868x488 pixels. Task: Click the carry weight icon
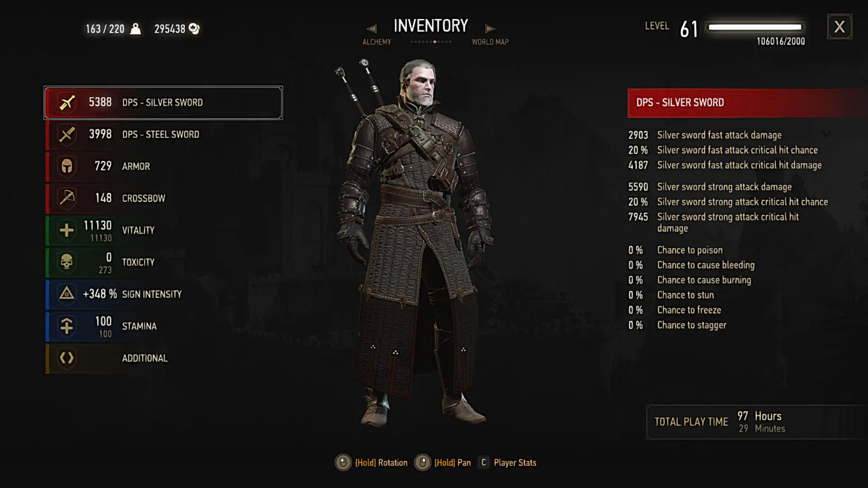[135, 29]
